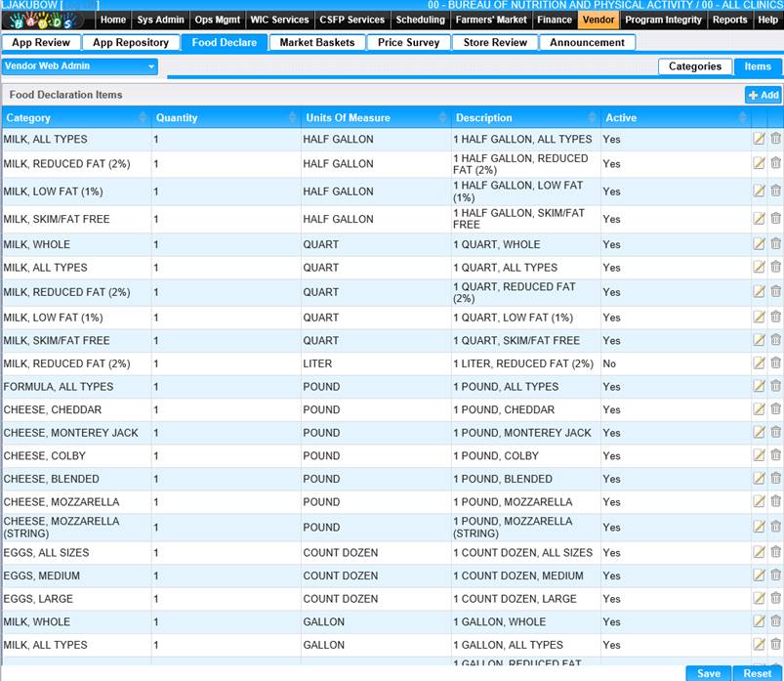784x681 pixels.
Task: Delete the 1 QUART, SKIM/FAT FREE item
Action: 775,340
